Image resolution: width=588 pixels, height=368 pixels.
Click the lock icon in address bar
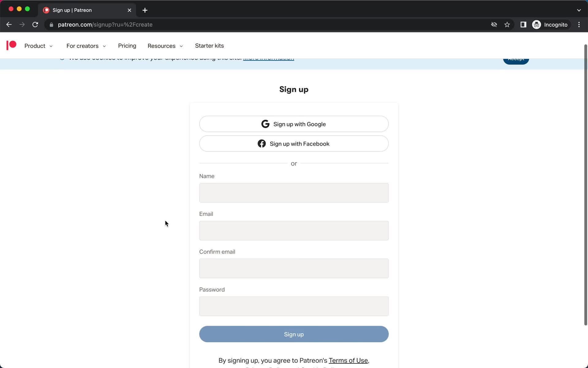click(x=51, y=25)
